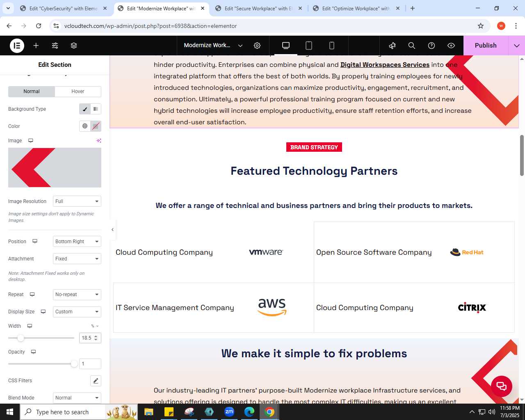Screen dimensions: 525x420
Task: Switch to mobile device view
Action: click(332, 46)
